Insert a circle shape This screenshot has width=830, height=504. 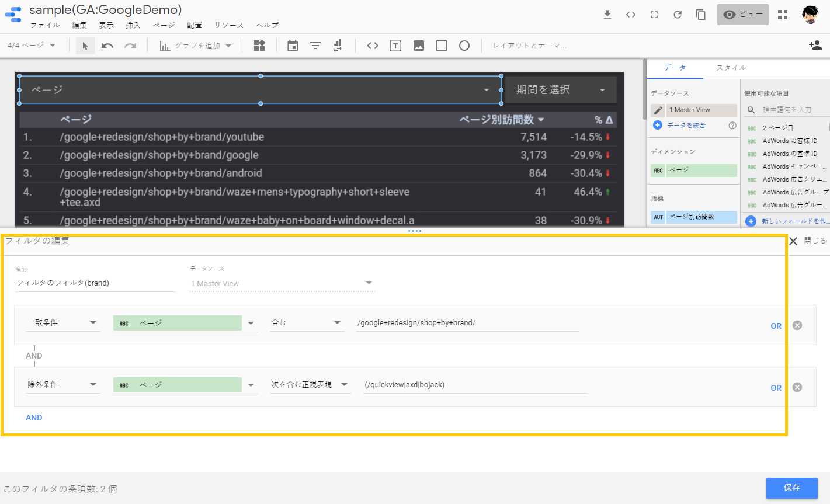click(464, 46)
